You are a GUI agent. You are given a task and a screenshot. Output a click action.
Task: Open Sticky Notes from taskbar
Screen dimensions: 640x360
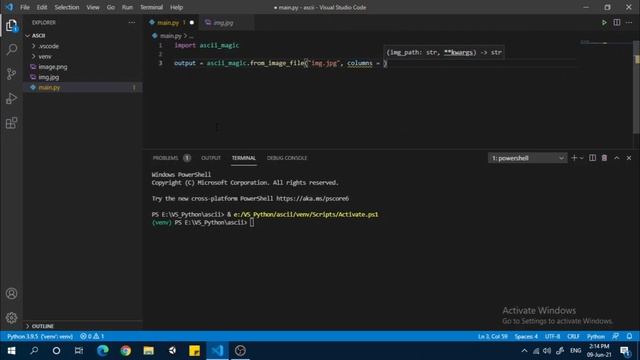pos(194,351)
